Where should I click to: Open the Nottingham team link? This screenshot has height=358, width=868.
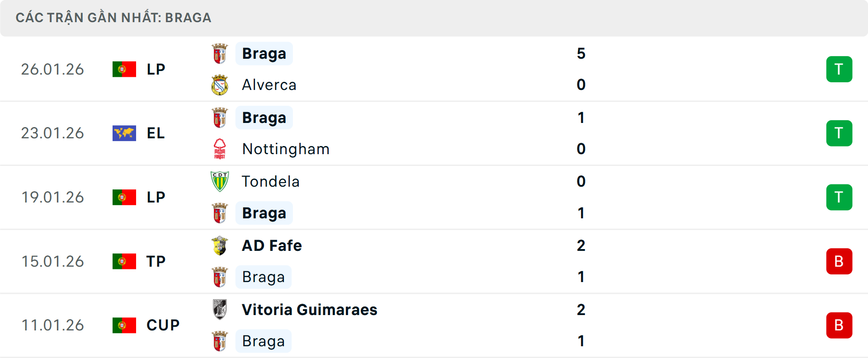[x=286, y=149]
